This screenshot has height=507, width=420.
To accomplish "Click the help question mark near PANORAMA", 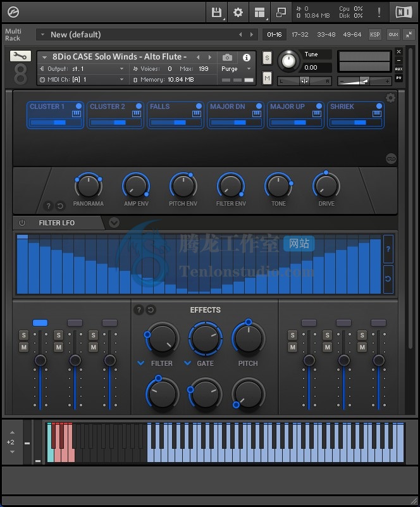I will 49,206.
